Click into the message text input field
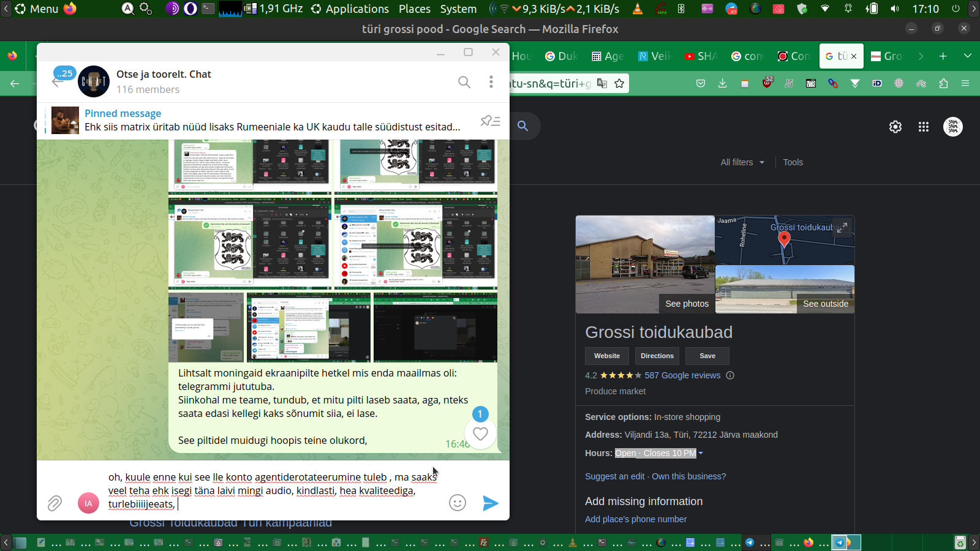 click(x=273, y=490)
